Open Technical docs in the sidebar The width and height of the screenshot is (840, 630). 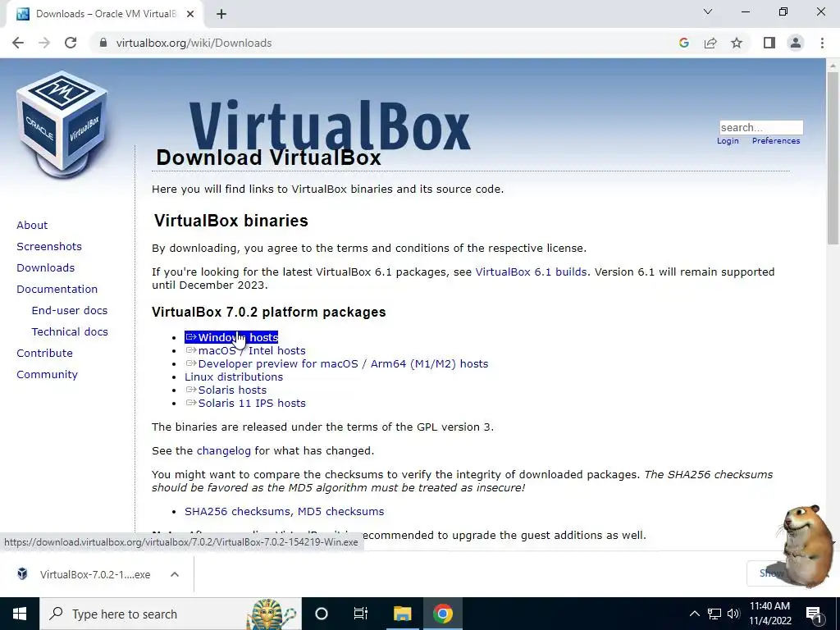[x=70, y=332]
